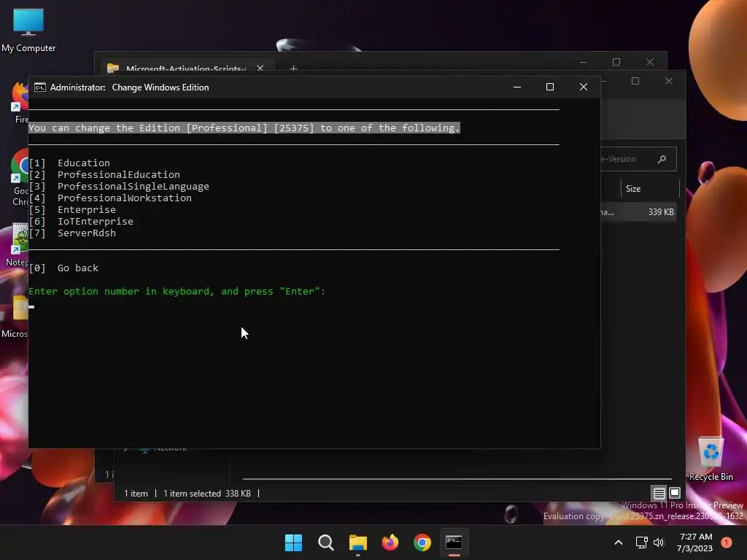
Task: Add a new tab in the Explorer window
Action: point(293,69)
